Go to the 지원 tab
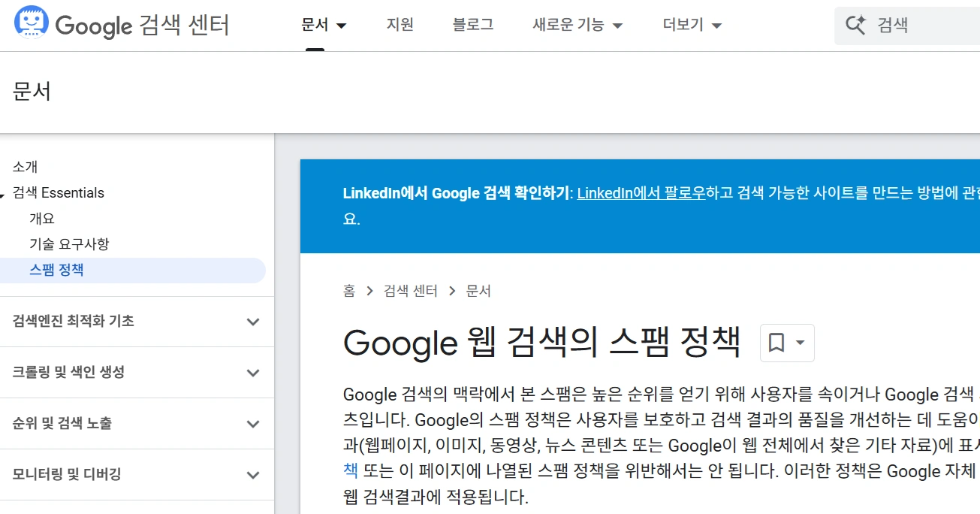The image size is (980, 514). point(400,25)
